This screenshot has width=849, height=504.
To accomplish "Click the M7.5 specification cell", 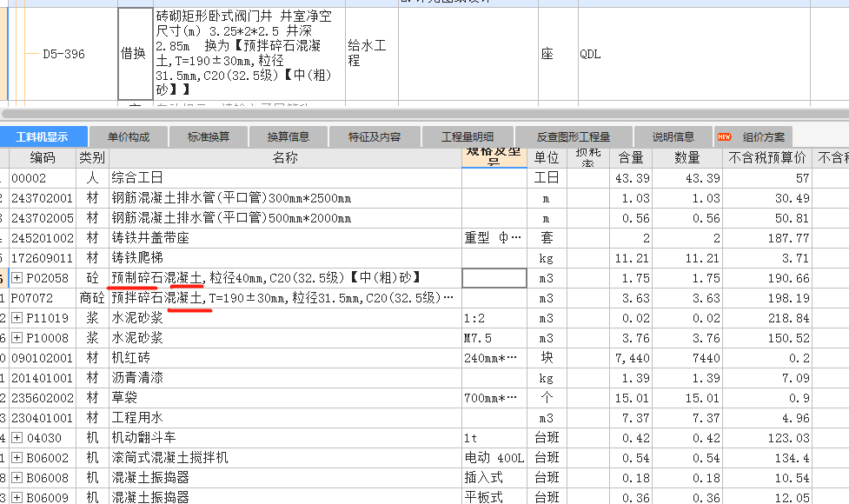I will (x=494, y=338).
